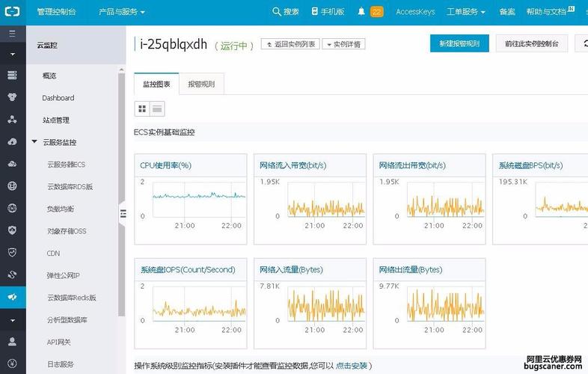Click the blue 新建报警规则 button
Image resolution: width=588 pixels, height=374 pixels.
tap(459, 43)
